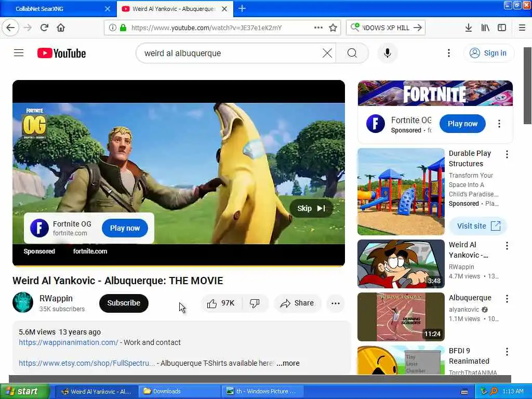Open the YouTube guide menu

[x=19, y=53]
